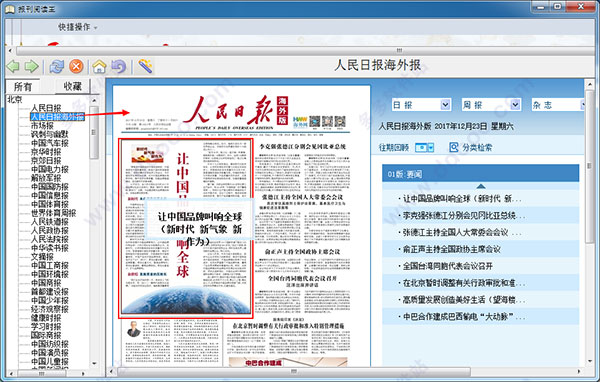Select 解放军报 in the tree

click(x=46, y=178)
